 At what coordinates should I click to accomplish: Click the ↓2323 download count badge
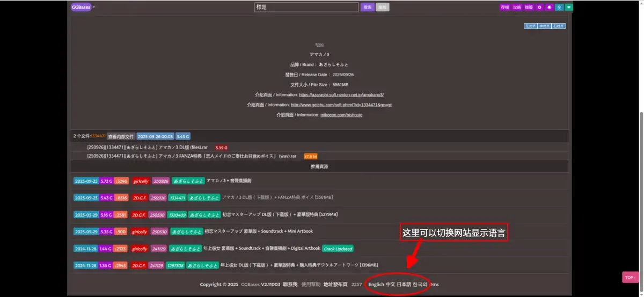point(121,248)
